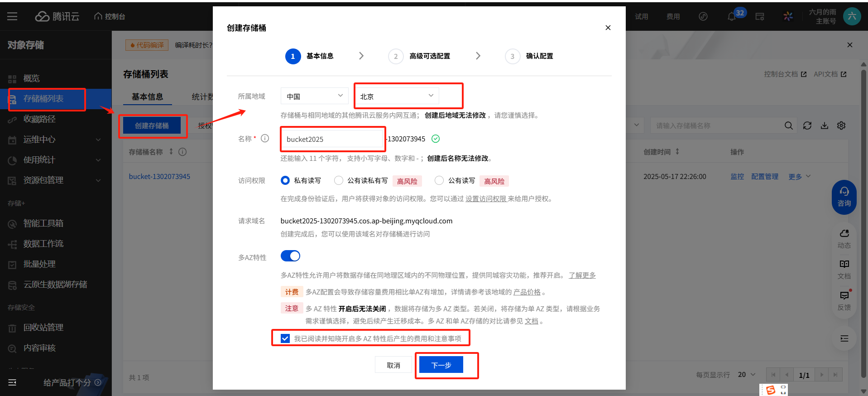Click the 下一步 button
Viewport: 868px width, 396px height.
click(441, 365)
